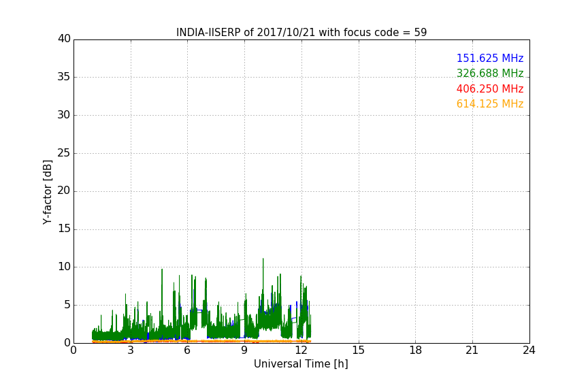This screenshot has height=392, width=588.
Task: Click the 'Universal Time [h]' axis label
Action: (x=301, y=364)
